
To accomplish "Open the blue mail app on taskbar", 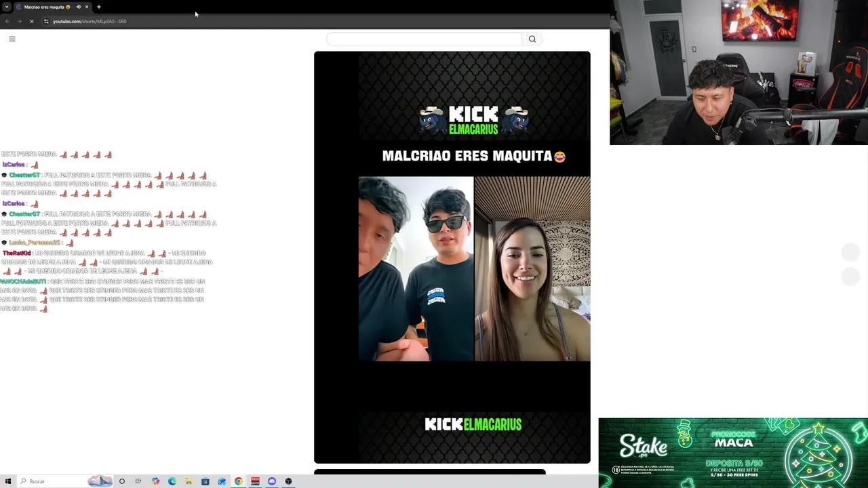I will (x=222, y=481).
